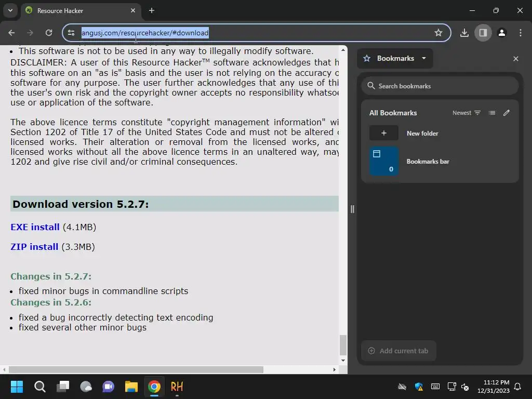
Task: Click the page scroll down arrow
Action: [x=343, y=361]
